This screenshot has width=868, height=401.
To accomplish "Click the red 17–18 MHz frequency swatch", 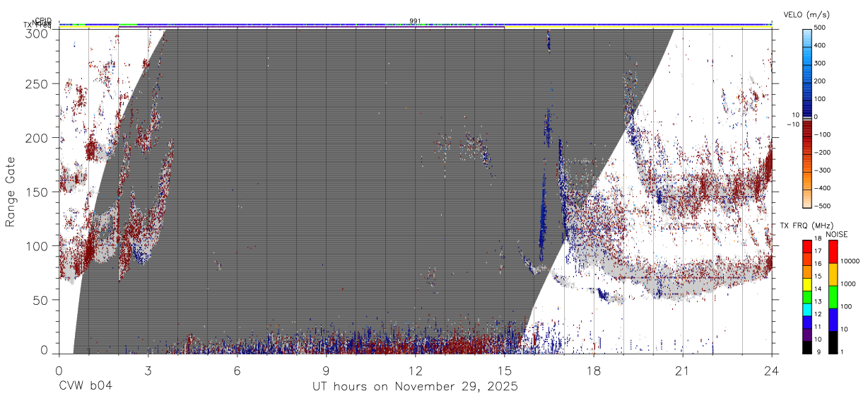I will click(807, 246).
